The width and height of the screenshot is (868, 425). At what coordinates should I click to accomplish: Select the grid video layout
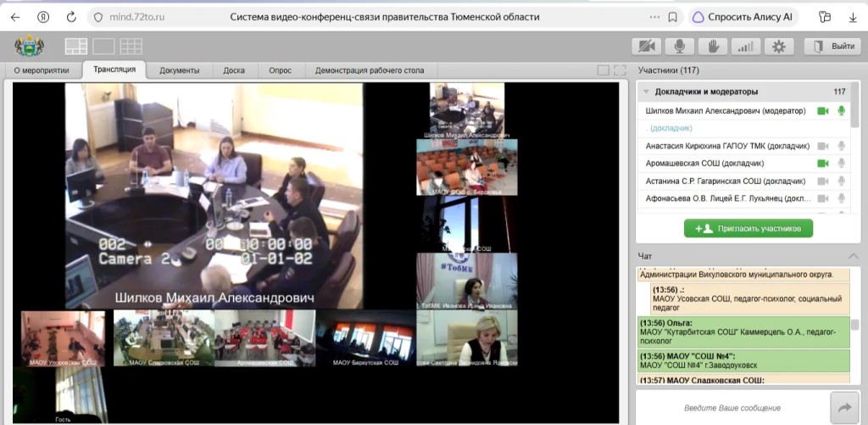click(x=131, y=46)
